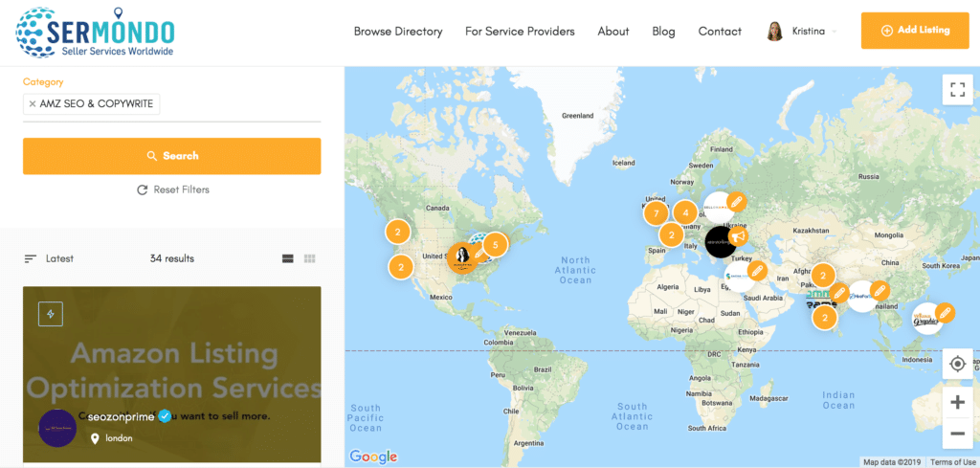Open the Latest sort dropdown
The image size is (980, 468).
(49, 258)
